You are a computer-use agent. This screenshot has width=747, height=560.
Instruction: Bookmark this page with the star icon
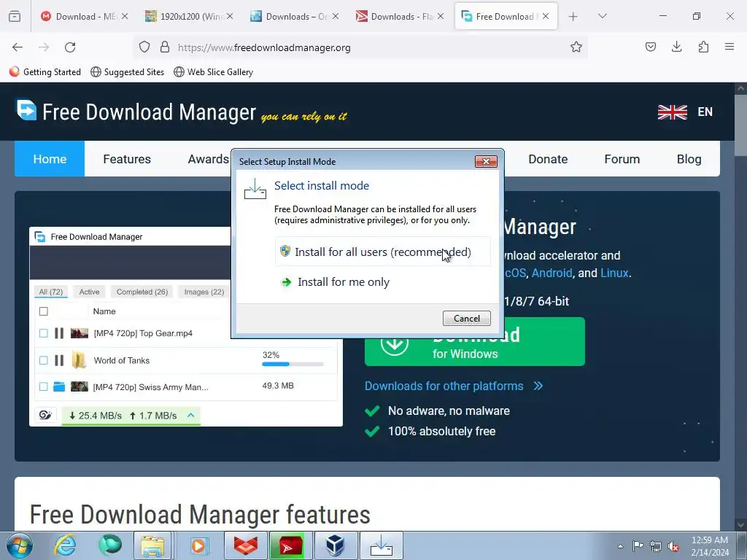(576, 47)
